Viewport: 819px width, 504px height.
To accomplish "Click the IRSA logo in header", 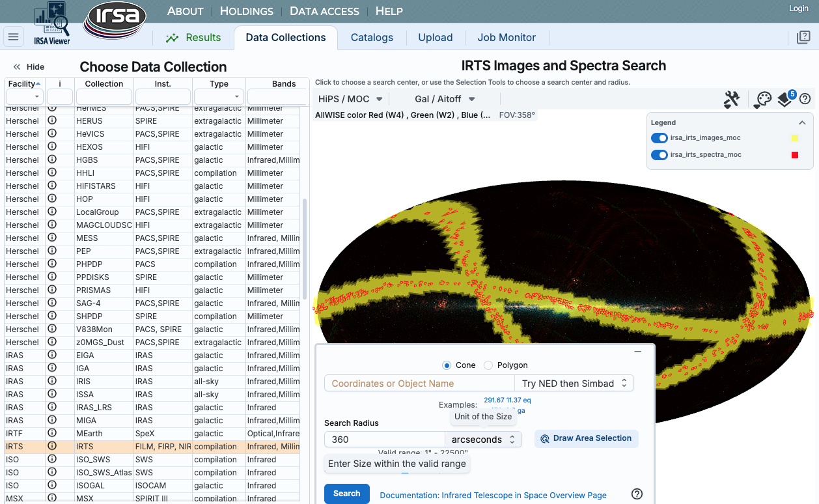I will pos(114,21).
